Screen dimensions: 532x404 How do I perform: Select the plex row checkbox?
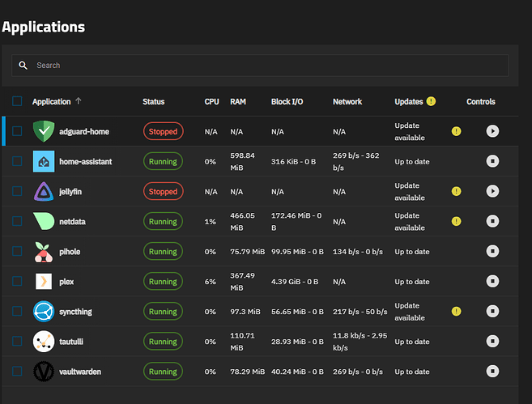point(17,281)
